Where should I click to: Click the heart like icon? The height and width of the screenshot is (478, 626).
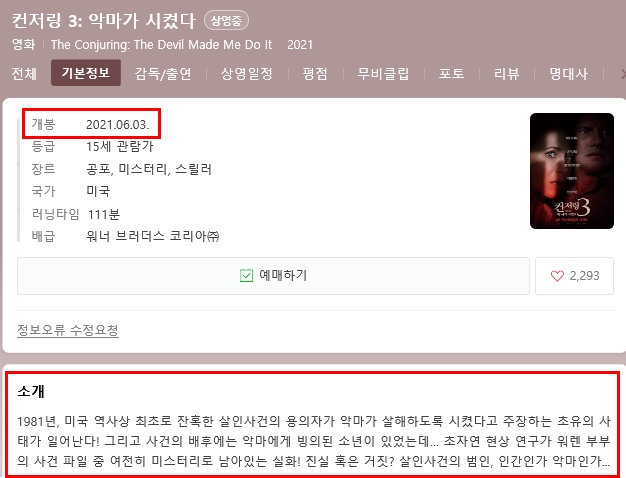(x=557, y=276)
